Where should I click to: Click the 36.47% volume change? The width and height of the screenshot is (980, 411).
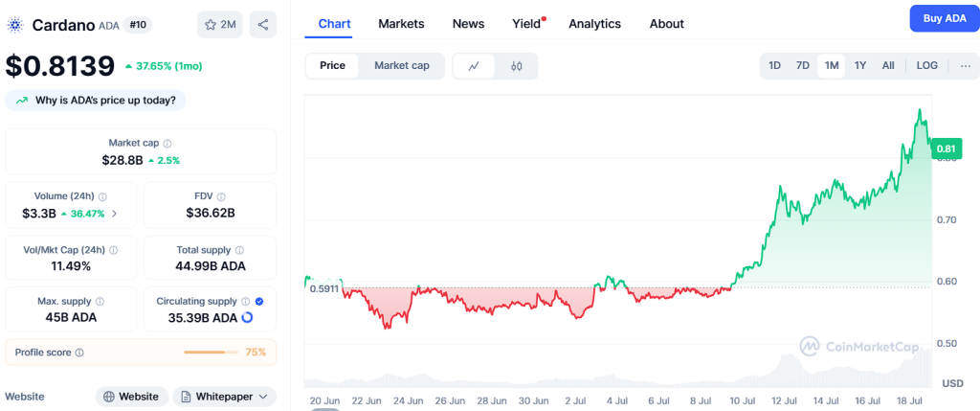coord(85,214)
